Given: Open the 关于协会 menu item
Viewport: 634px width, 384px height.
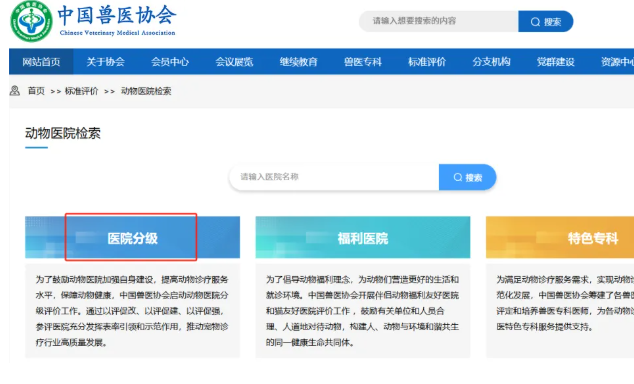Looking at the screenshot, I should 105,62.
